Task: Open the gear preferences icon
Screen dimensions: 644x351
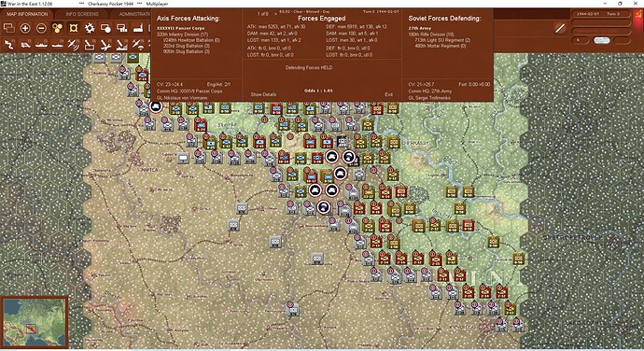Action: click(x=90, y=28)
